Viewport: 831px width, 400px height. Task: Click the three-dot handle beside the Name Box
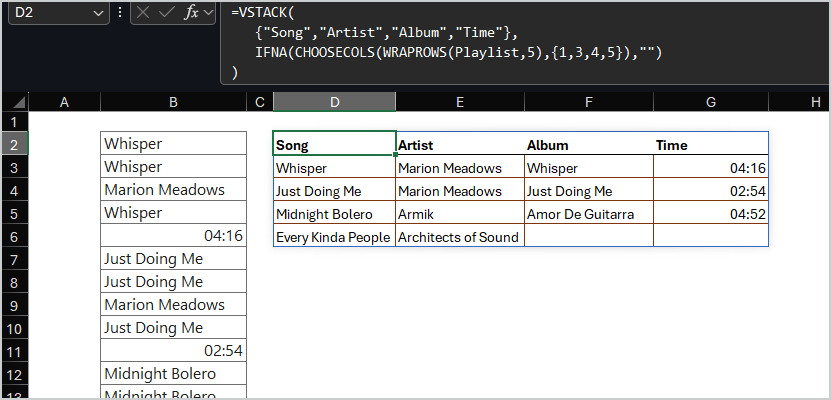[120, 12]
